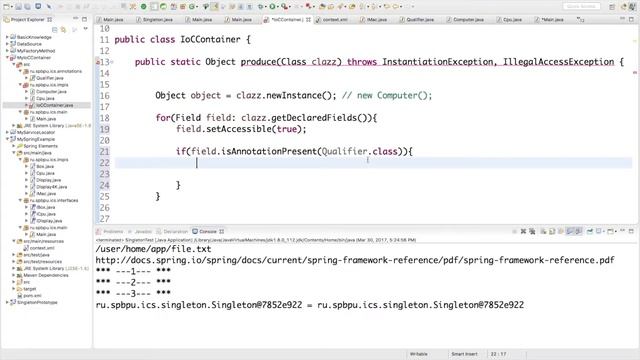Click the Save toolbar icon
Viewport: 640px width, 360px height.
pos(19,7)
